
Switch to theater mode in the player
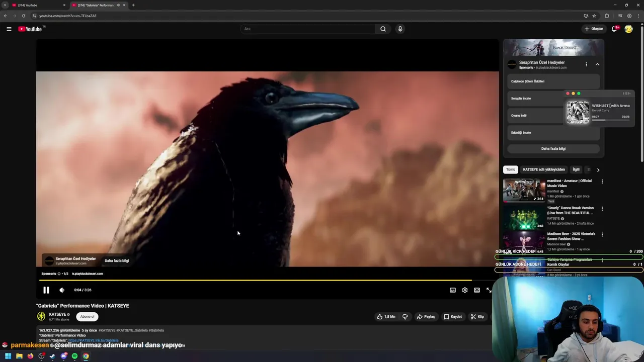click(477, 290)
